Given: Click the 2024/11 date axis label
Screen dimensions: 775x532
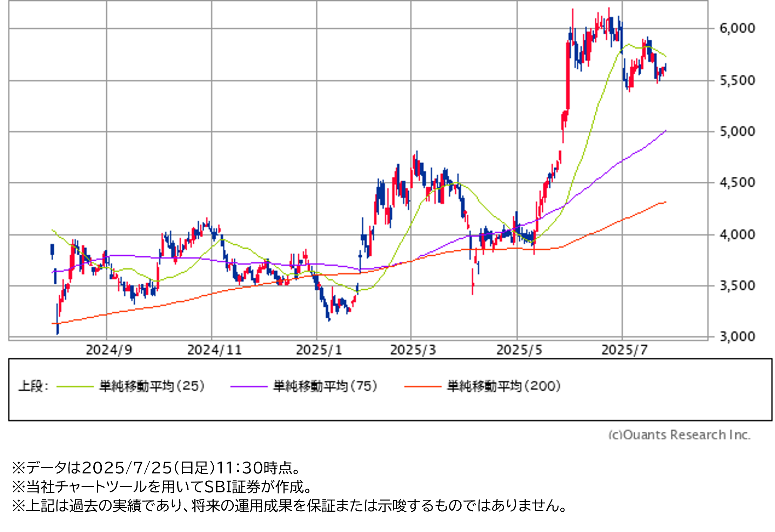Looking at the screenshot, I should pyautogui.click(x=214, y=350).
